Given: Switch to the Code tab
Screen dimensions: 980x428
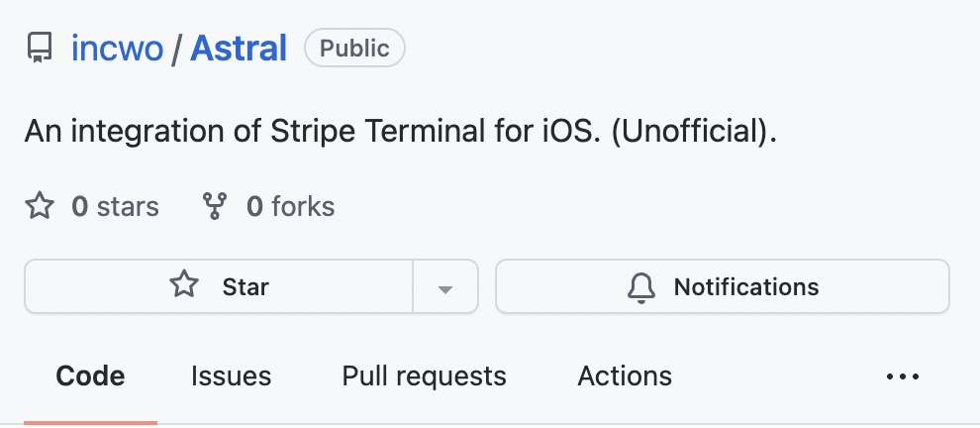Looking at the screenshot, I should pos(91,376).
